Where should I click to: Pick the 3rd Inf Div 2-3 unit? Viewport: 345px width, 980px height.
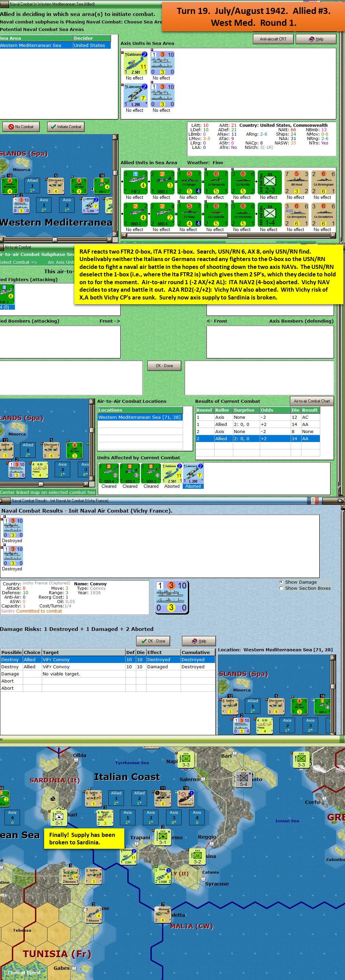coord(269,183)
